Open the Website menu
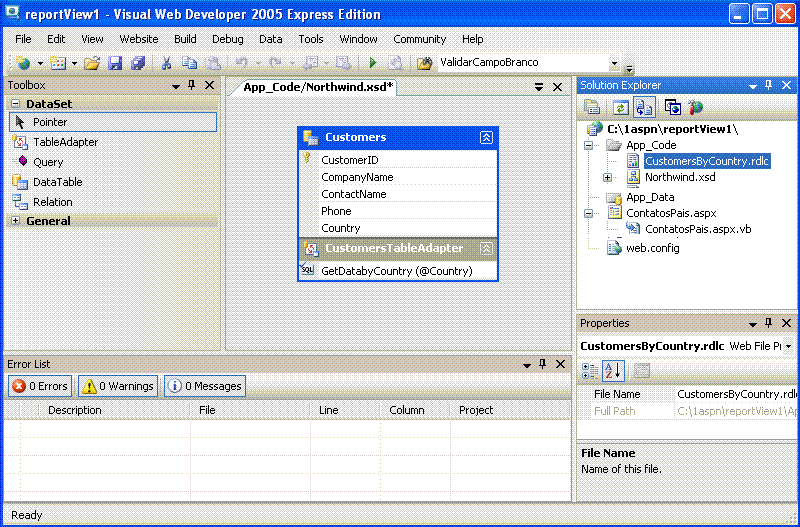Screen dimensions: 800x527 [139, 39]
